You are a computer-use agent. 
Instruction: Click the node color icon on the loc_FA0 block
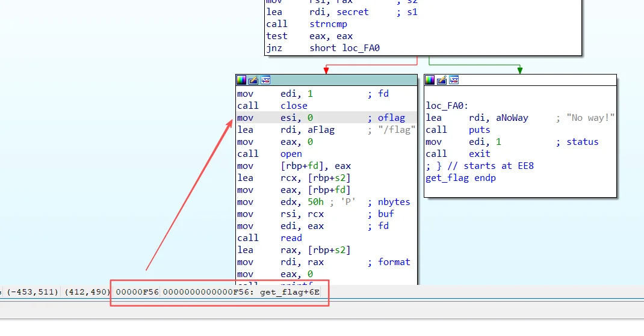coord(430,80)
